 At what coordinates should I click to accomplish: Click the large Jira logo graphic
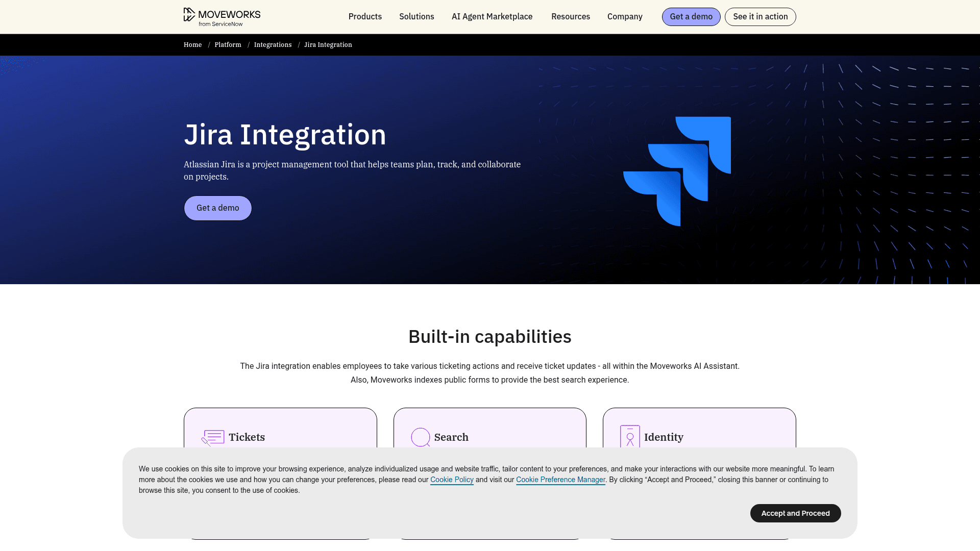(677, 171)
